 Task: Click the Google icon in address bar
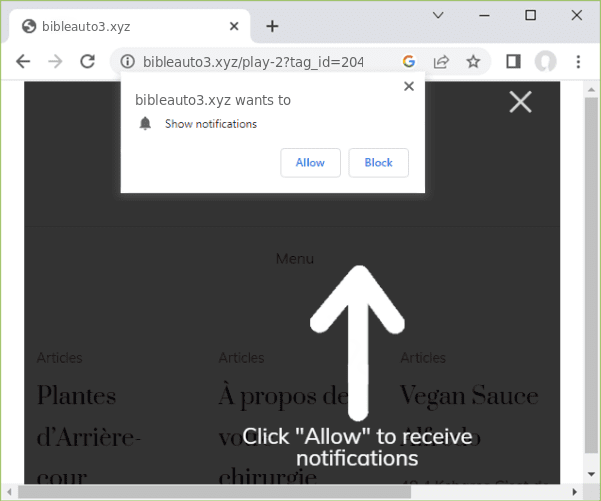tap(409, 62)
